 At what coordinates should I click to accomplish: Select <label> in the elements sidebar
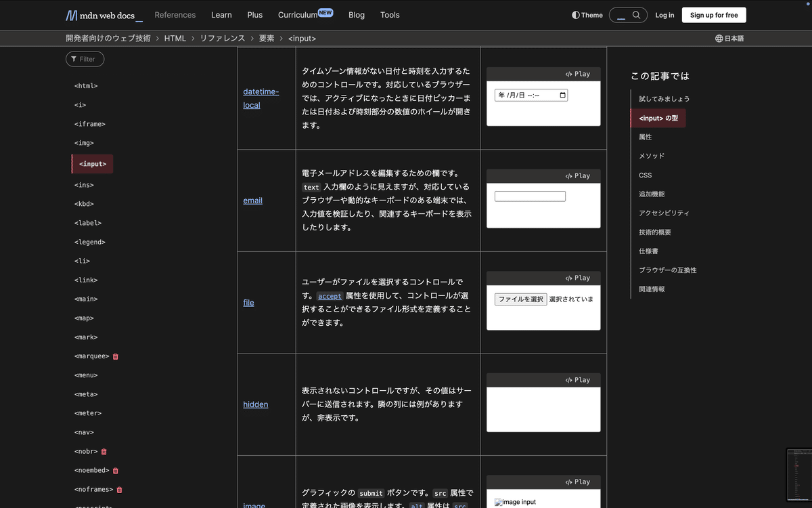click(89, 222)
